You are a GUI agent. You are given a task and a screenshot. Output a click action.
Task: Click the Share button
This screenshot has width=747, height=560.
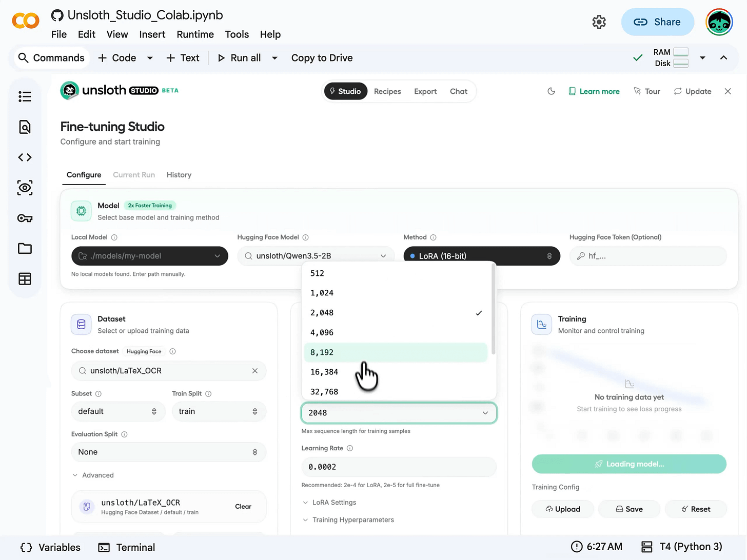pos(657,22)
